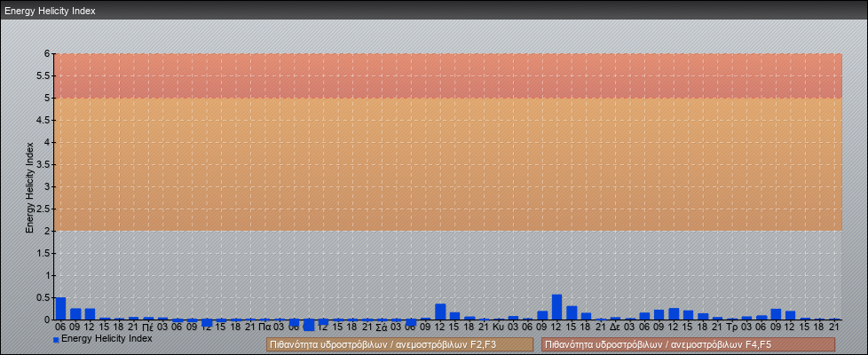The width and height of the screenshot is (868, 355).
Task: Toggle the F4,F5 waterspout probability legend box
Action: pyautogui.click(x=688, y=344)
